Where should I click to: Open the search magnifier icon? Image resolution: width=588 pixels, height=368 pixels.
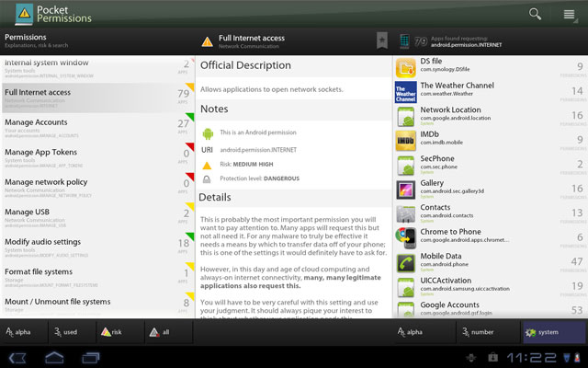[x=535, y=14]
